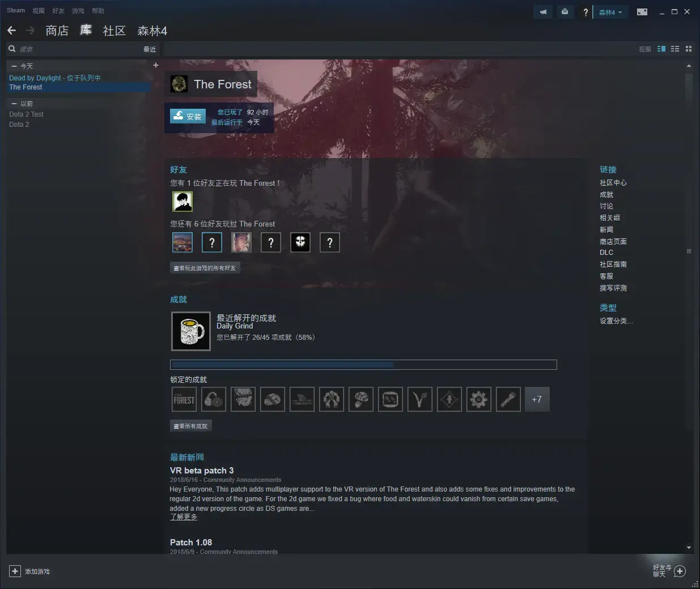Open the 社区中心 link
The image size is (700, 589).
coord(613,183)
